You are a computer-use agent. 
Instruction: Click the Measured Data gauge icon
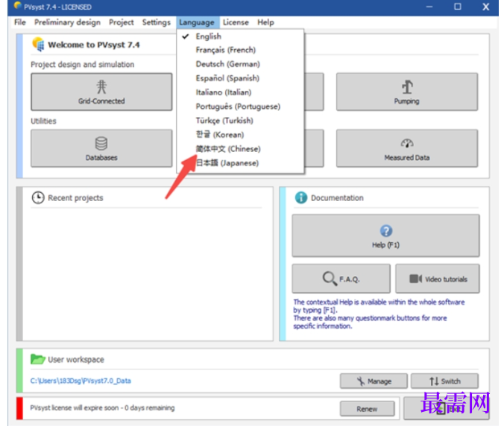(407, 144)
